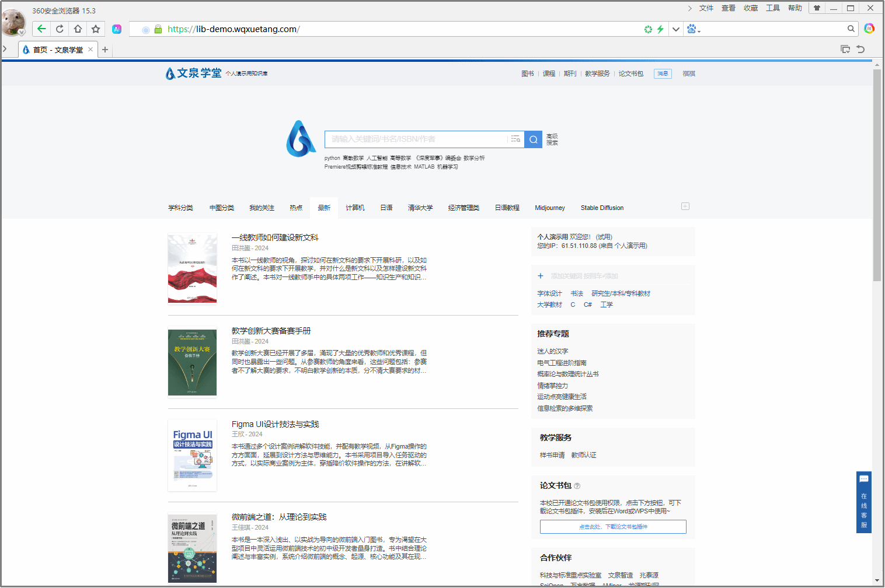Switch to the 计算机 category tab
The width and height of the screenshot is (885, 588).
[x=355, y=208]
